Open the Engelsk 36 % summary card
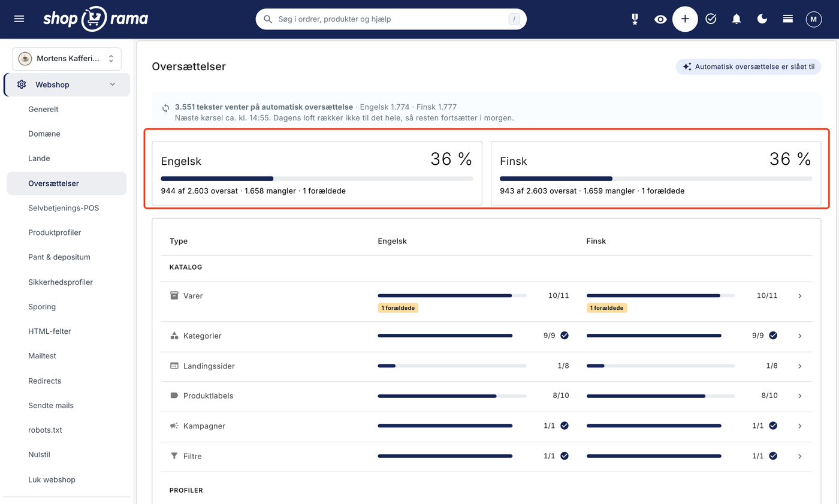 click(317, 173)
